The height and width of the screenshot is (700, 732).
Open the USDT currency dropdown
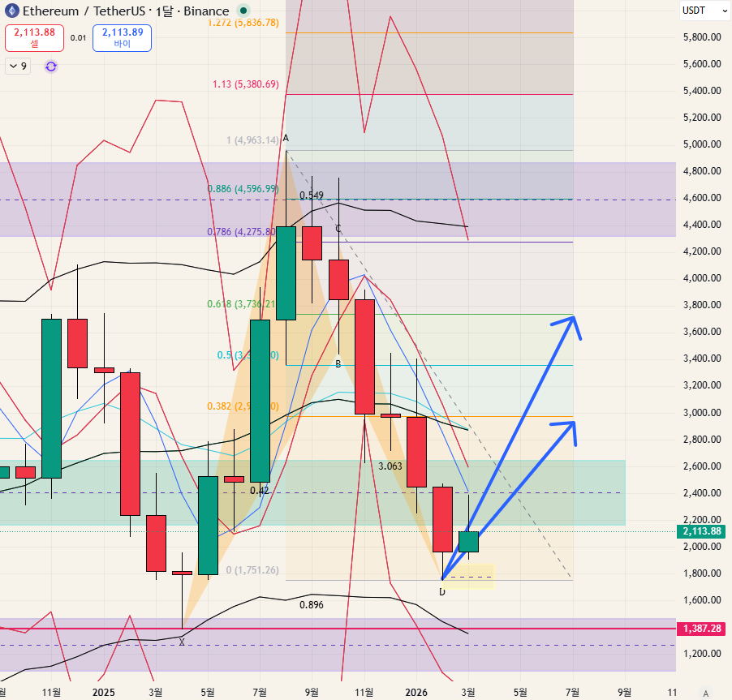click(x=704, y=11)
